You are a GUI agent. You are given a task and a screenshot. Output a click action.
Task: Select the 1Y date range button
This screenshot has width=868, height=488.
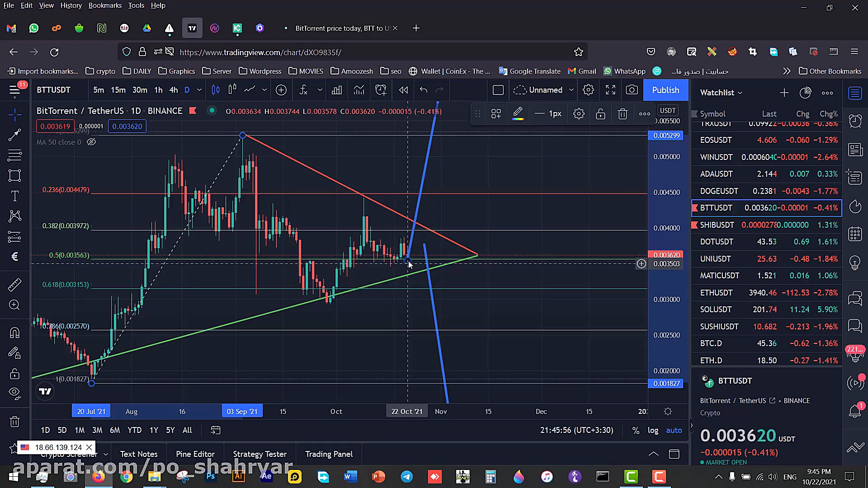(154, 430)
